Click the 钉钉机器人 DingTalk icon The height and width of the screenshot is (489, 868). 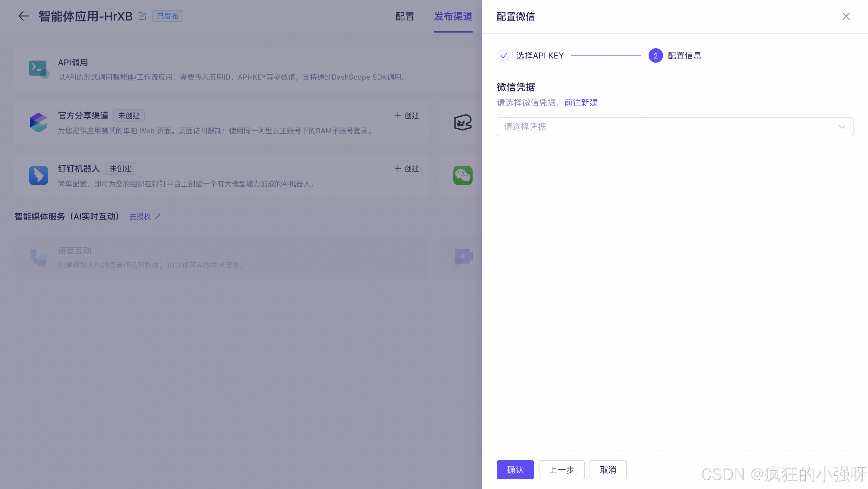38,175
